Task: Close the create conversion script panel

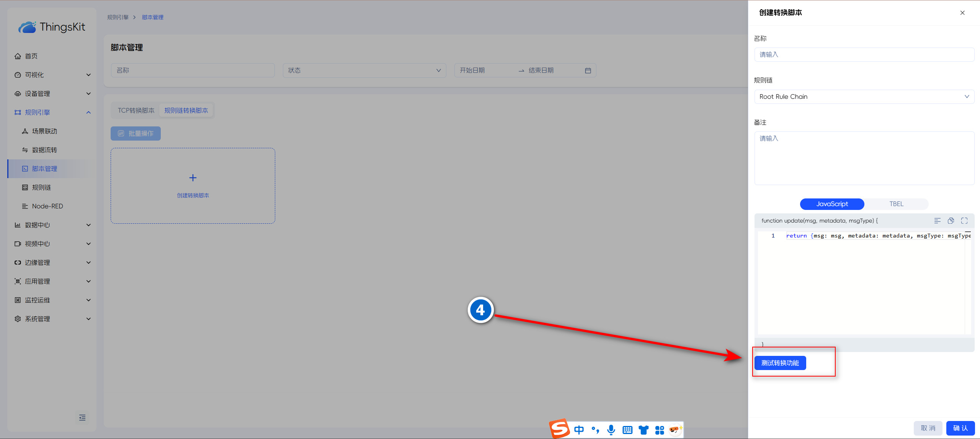Action: (962, 13)
